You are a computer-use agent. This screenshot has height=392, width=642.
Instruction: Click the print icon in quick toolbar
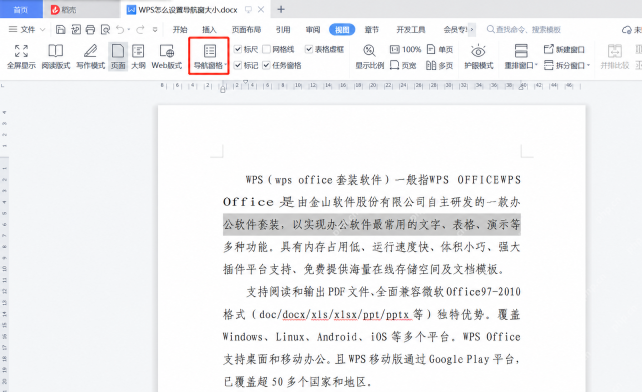[90, 29]
